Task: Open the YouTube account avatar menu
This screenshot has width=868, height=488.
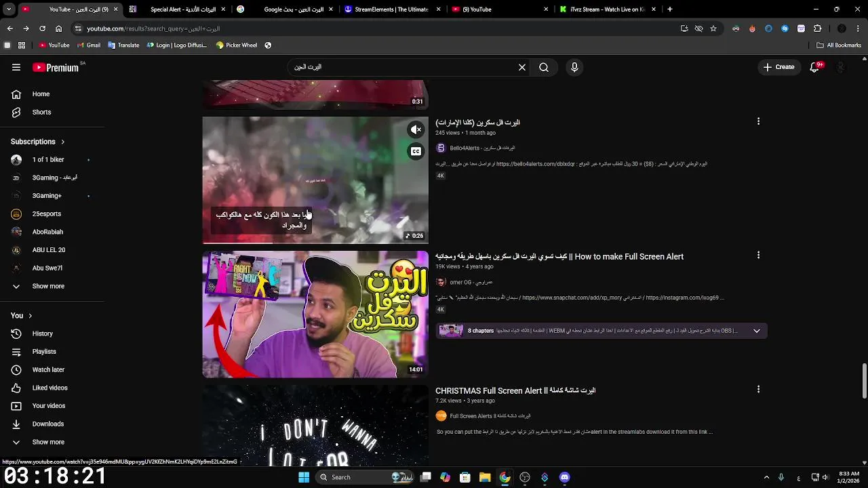Action: pyautogui.click(x=841, y=67)
